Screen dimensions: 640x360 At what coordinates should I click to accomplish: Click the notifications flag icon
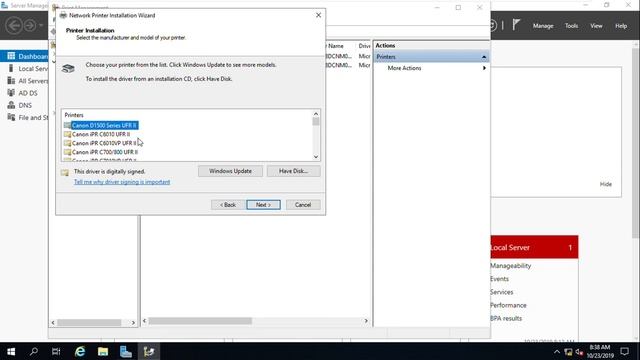point(516,25)
